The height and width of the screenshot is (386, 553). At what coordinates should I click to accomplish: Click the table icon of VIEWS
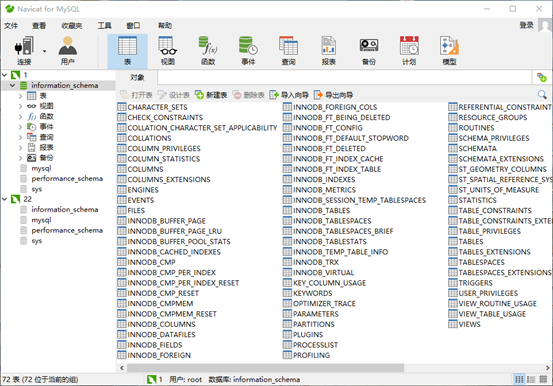453,324
